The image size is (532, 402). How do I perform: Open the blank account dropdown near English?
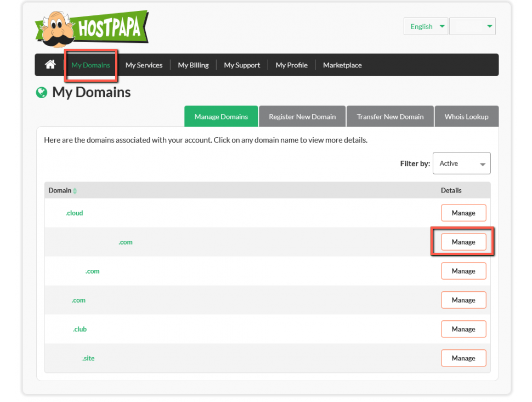[472, 26]
